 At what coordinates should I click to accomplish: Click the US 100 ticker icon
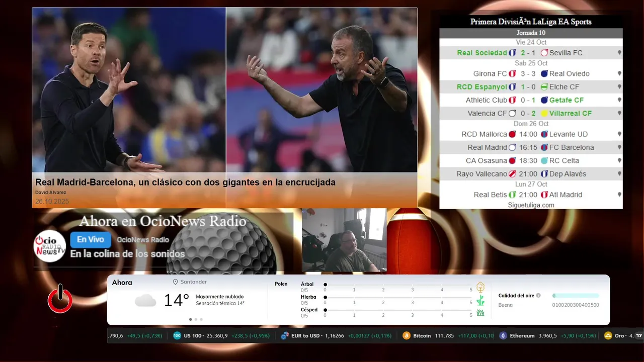[177, 336]
